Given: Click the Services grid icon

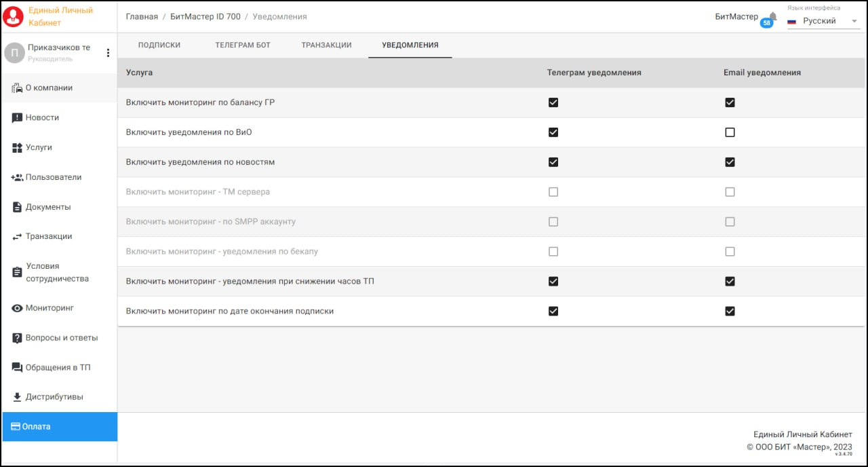Looking at the screenshot, I should (x=18, y=147).
